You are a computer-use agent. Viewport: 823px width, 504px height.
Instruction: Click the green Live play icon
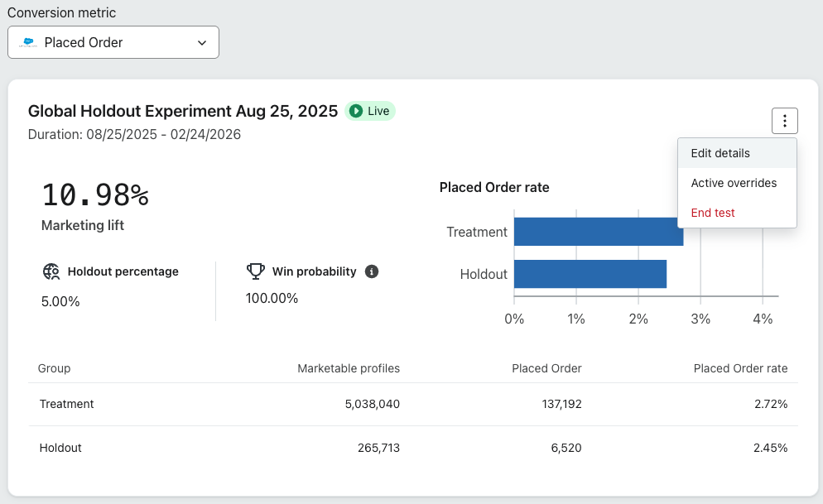[356, 111]
